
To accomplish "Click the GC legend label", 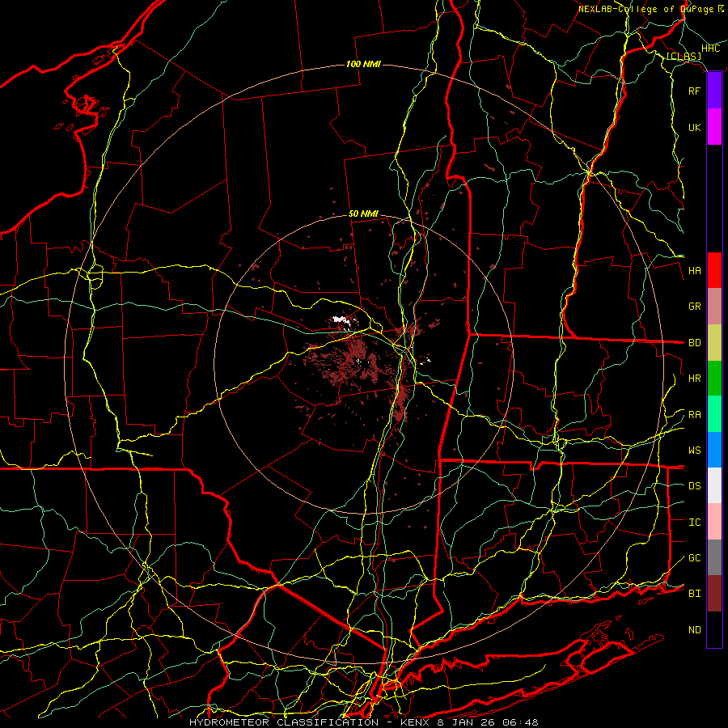I will point(695,558).
